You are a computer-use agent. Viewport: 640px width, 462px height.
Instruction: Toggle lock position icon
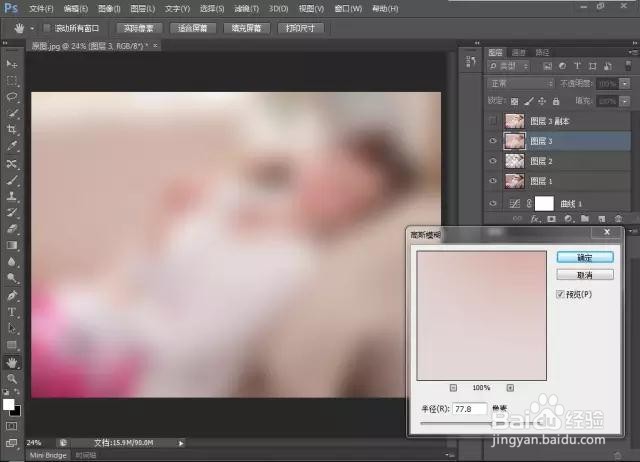(542, 101)
